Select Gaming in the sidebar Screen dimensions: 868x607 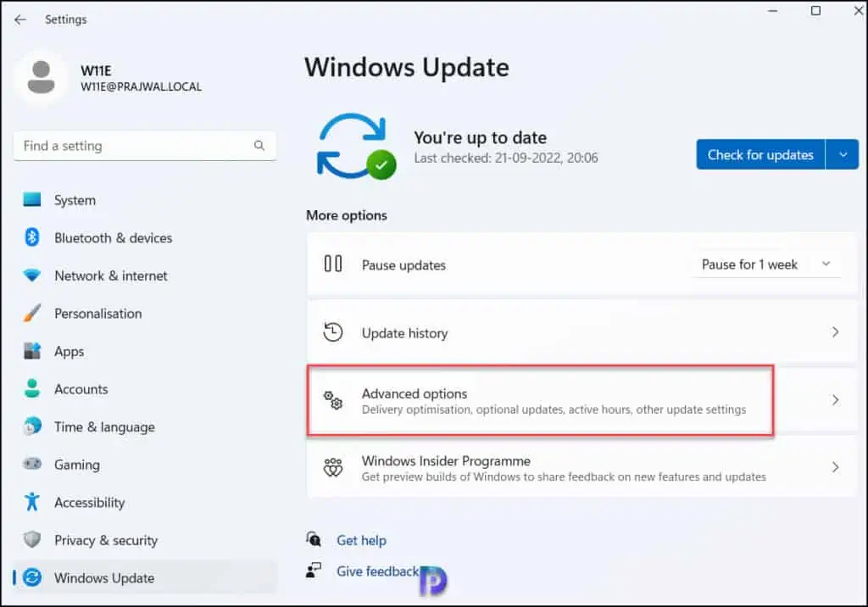tap(144, 464)
